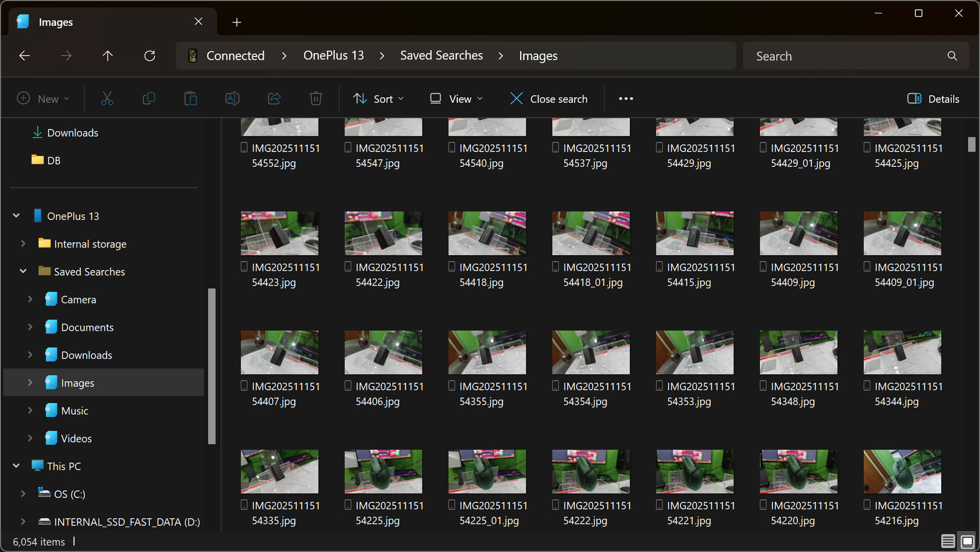Click the Search input field
This screenshot has height=552, width=980.
tap(847, 56)
